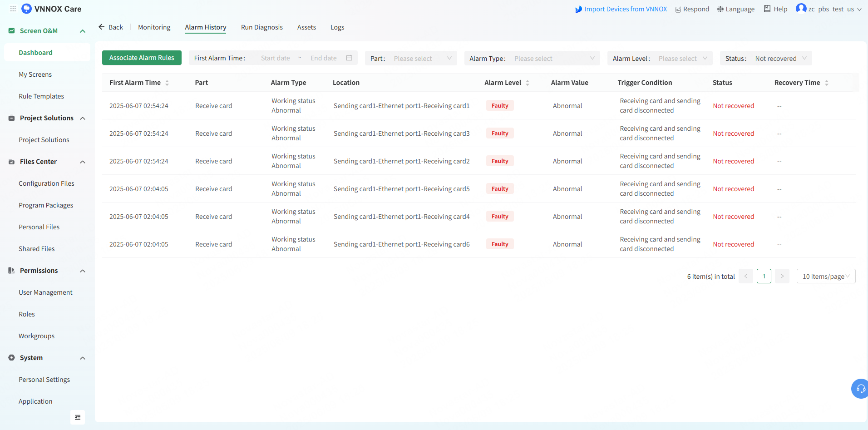Image resolution: width=868 pixels, height=430 pixels.
Task: Select page 1 in pagination
Action: pos(764,276)
